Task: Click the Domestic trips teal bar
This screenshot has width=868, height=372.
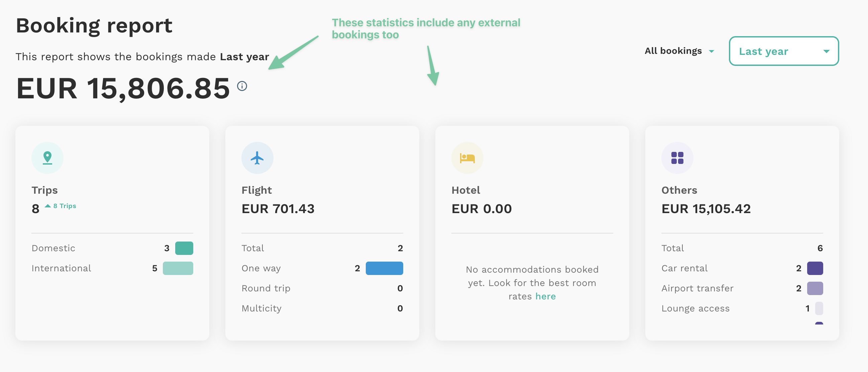Action: click(x=184, y=248)
